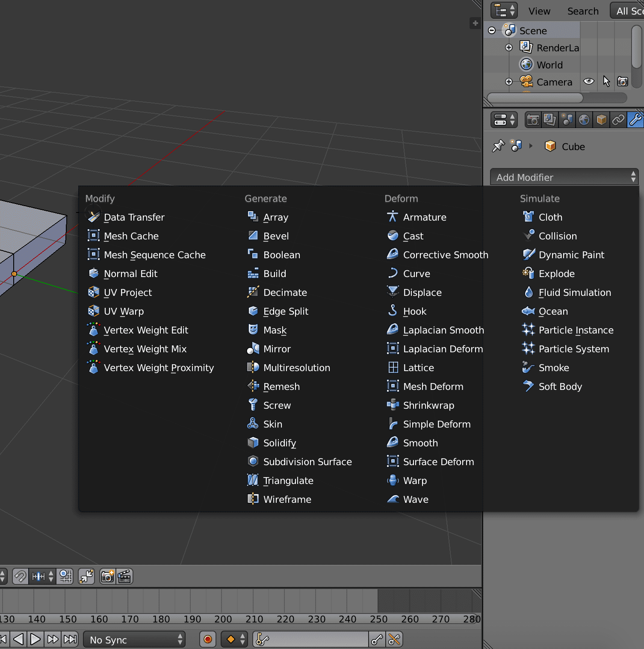This screenshot has width=644, height=649.
Task: Toggle Camera visibility eye in outliner
Action: point(589,81)
